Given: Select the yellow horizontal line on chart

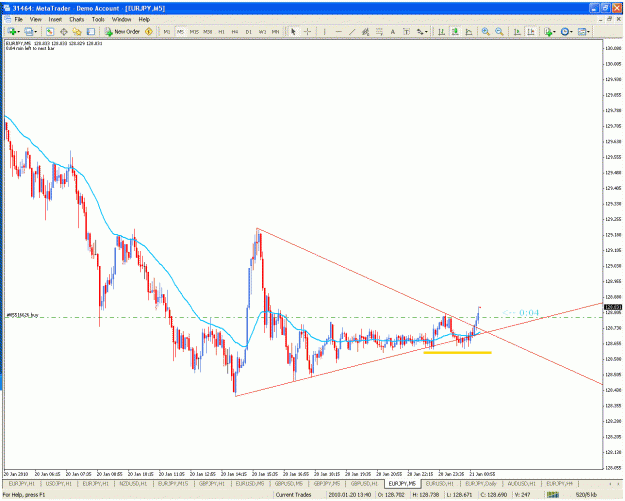Looking at the screenshot, I should click(457, 352).
